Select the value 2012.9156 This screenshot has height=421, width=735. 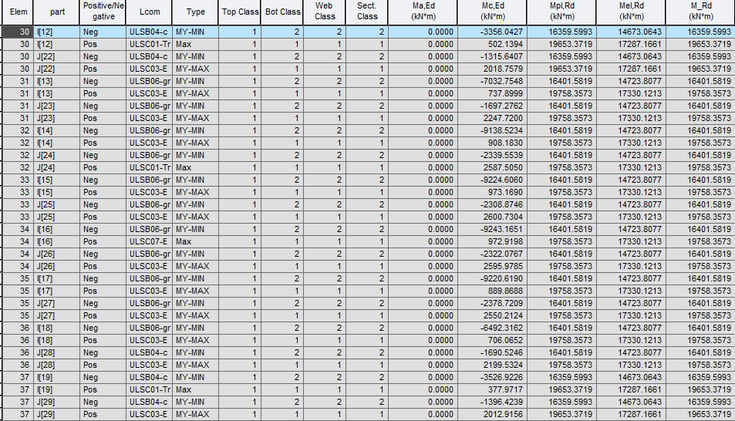coord(492,414)
